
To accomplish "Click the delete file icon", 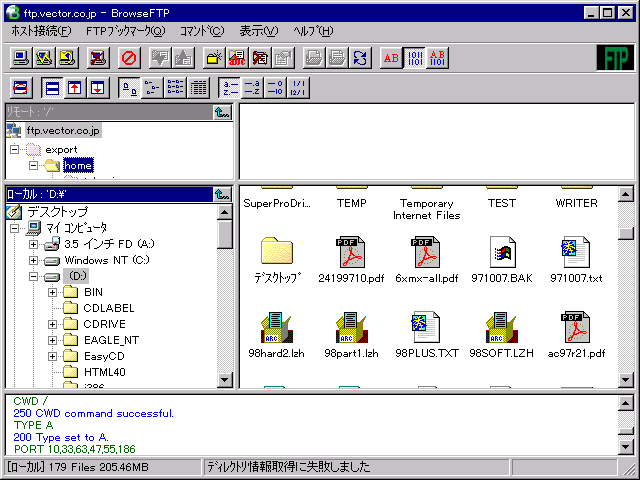I will 260,58.
